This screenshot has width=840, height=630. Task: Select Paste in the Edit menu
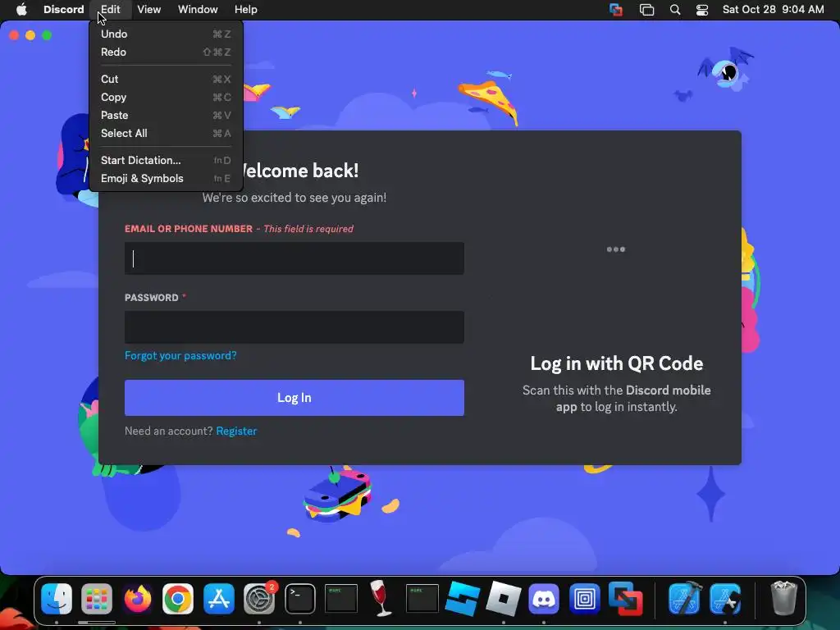(x=166, y=115)
